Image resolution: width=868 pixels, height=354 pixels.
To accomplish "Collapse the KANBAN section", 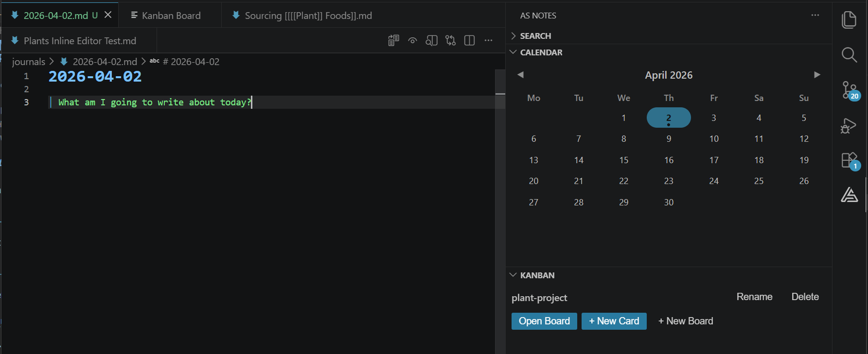I will point(537,275).
